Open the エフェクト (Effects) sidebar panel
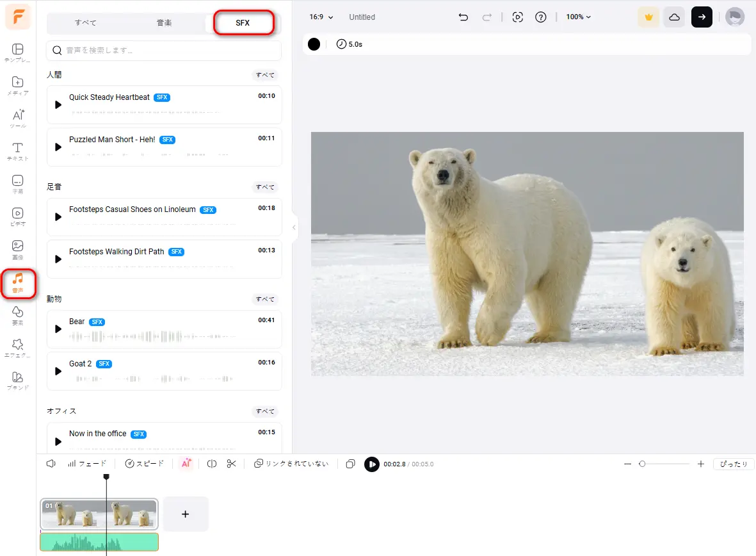756x556 pixels. click(18, 348)
